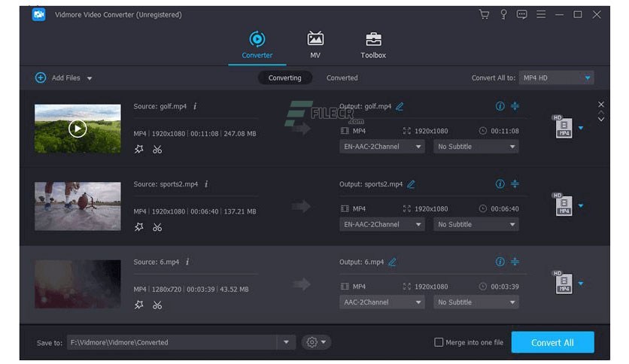Open edit effects for golf.mp4
This screenshot has width=629, height=364.
pyautogui.click(x=138, y=150)
